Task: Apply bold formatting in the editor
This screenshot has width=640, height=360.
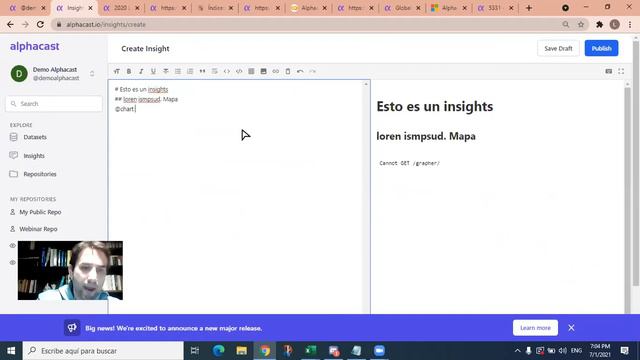Action: tap(129, 71)
